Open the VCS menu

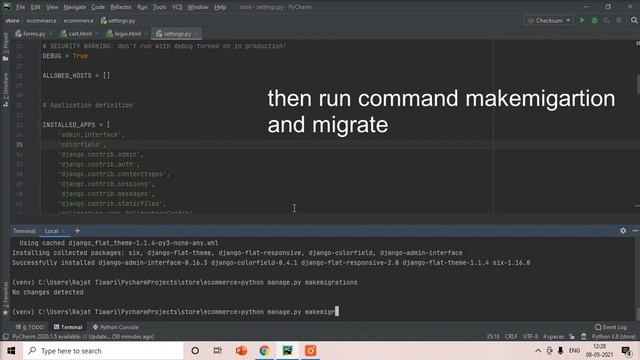pos(177,7)
